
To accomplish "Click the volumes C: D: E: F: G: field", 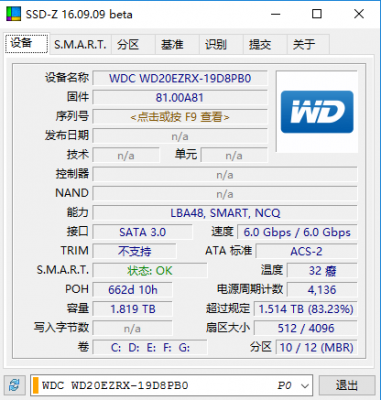I will click(150, 348).
